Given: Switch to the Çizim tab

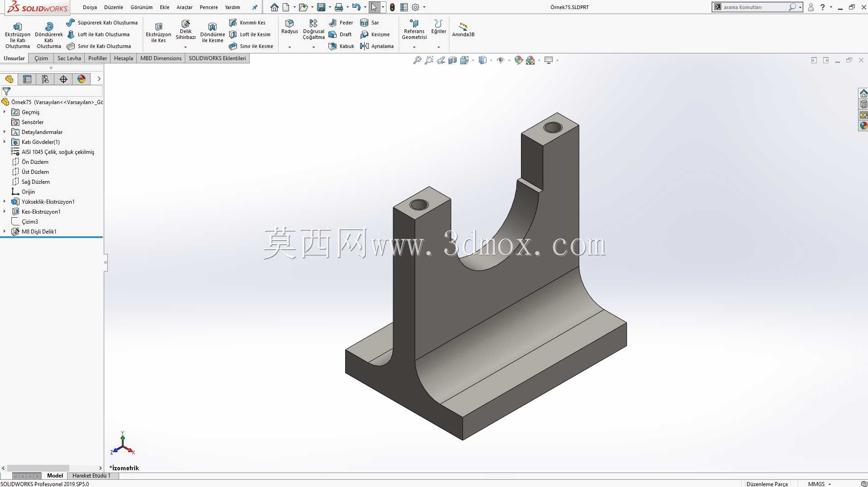Looking at the screenshot, I should [41, 58].
